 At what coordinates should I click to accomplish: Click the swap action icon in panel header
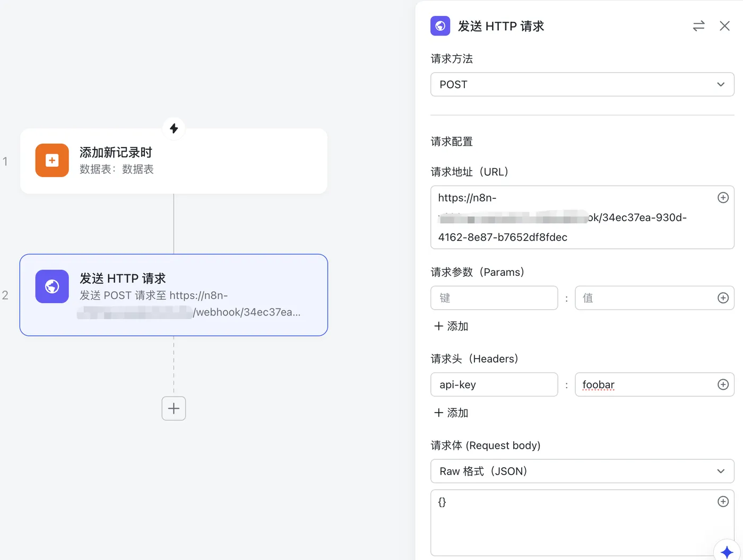point(698,26)
